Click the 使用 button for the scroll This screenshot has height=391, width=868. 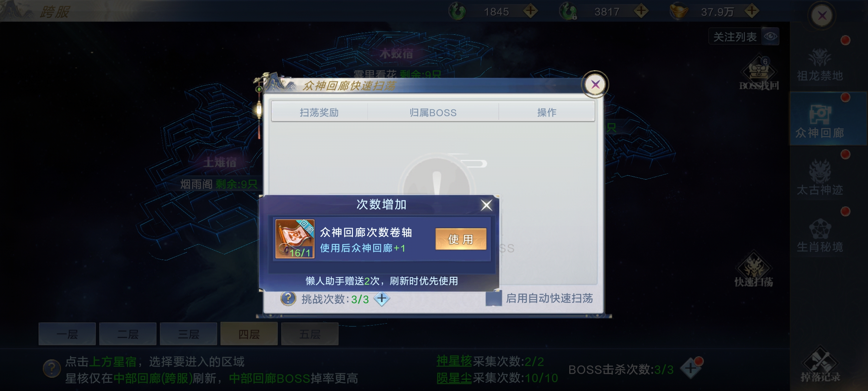(x=461, y=239)
